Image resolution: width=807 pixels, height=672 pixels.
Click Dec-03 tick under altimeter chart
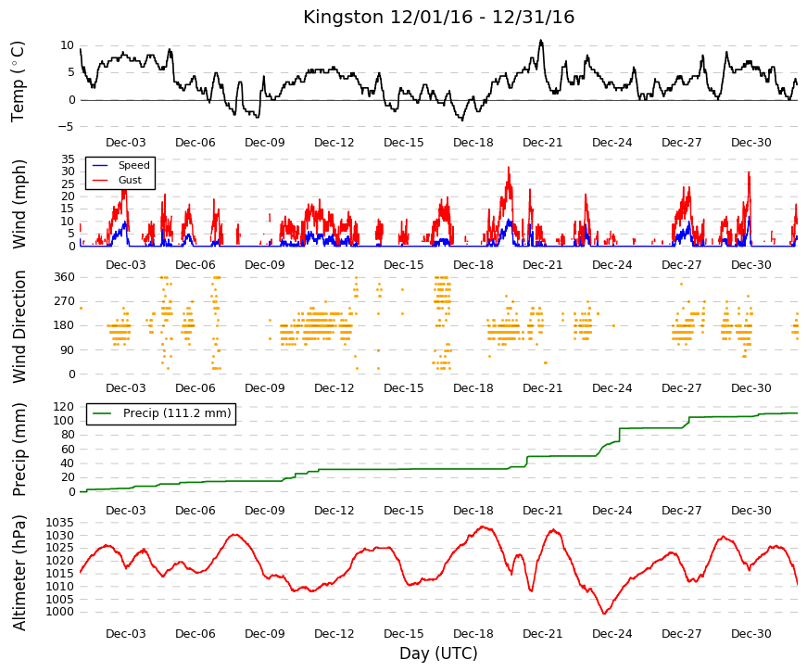(x=126, y=634)
